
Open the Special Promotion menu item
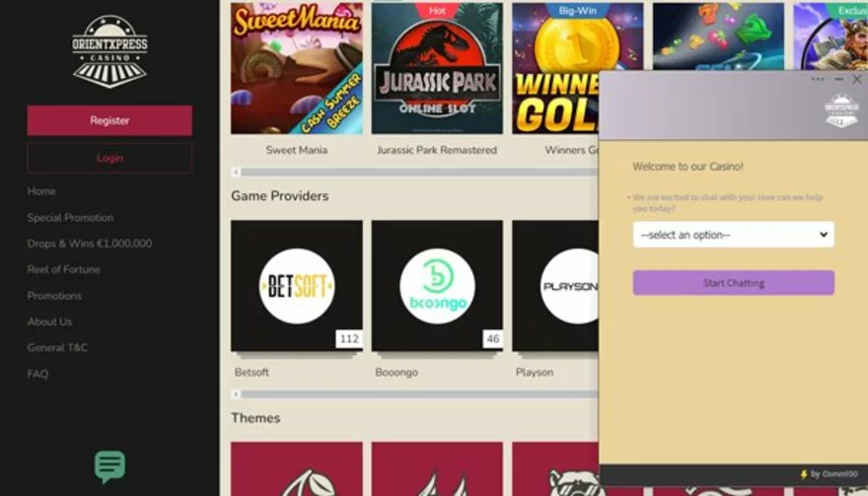[70, 218]
